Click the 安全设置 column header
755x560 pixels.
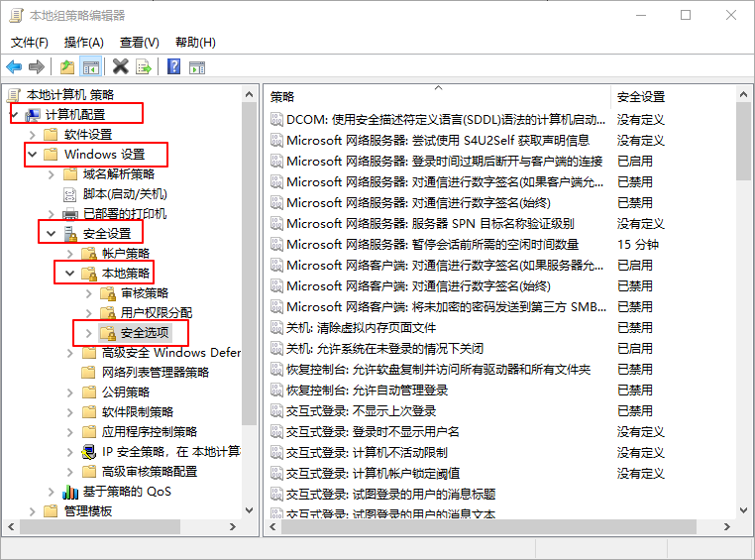tap(670, 96)
